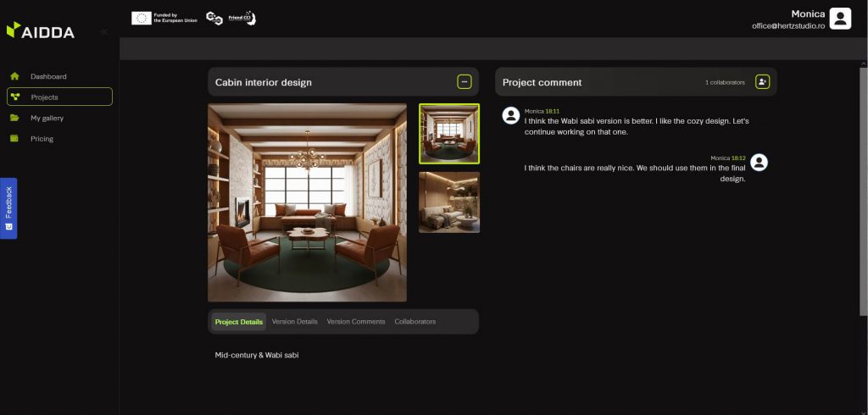Click the Dashboard home icon
The width and height of the screenshot is (868, 415).
tap(14, 76)
